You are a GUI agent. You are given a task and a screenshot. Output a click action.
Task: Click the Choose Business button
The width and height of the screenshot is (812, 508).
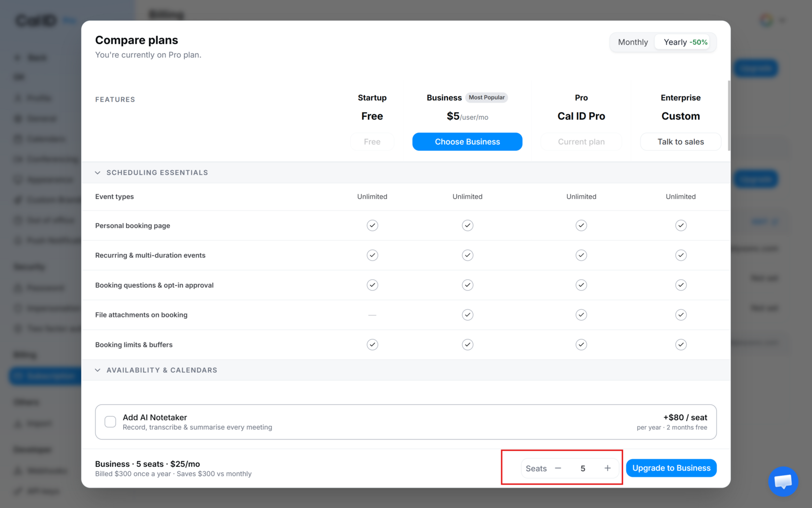click(x=467, y=142)
